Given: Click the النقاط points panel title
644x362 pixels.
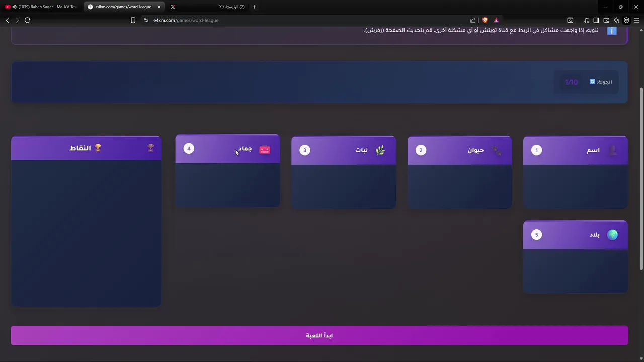Looking at the screenshot, I should [80, 148].
